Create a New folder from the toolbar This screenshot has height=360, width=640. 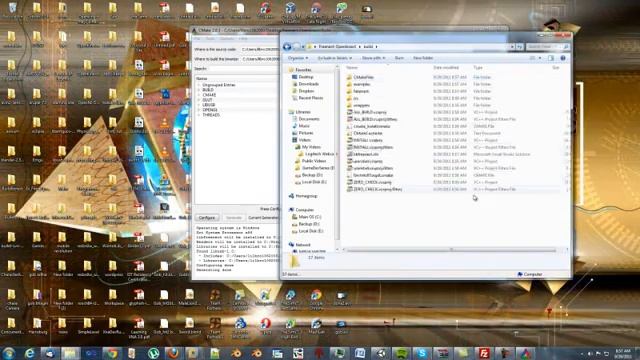(x=423, y=58)
